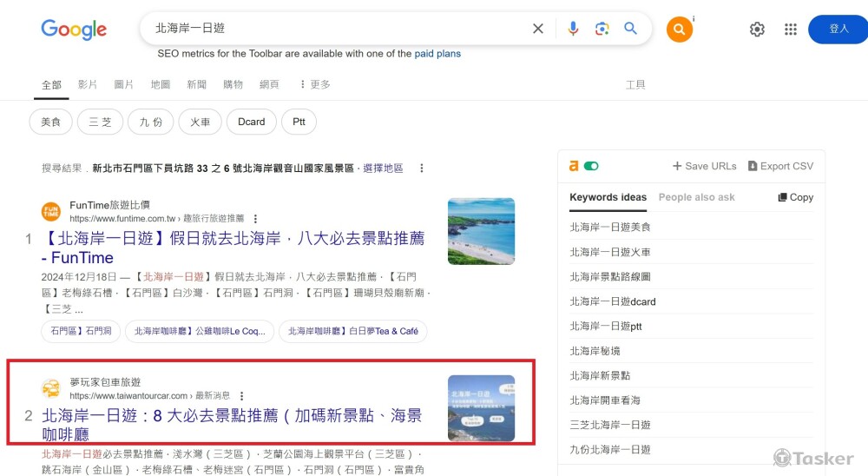Open three-dot menu beside FunTime result URL
Image resolution: width=868 pixels, height=476 pixels.
click(x=255, y=219)
